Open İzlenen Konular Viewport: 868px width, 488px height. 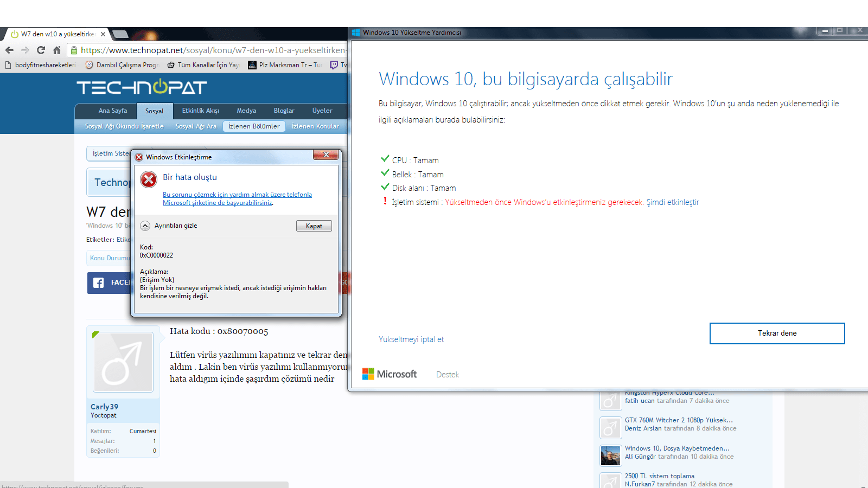point(315,126)
